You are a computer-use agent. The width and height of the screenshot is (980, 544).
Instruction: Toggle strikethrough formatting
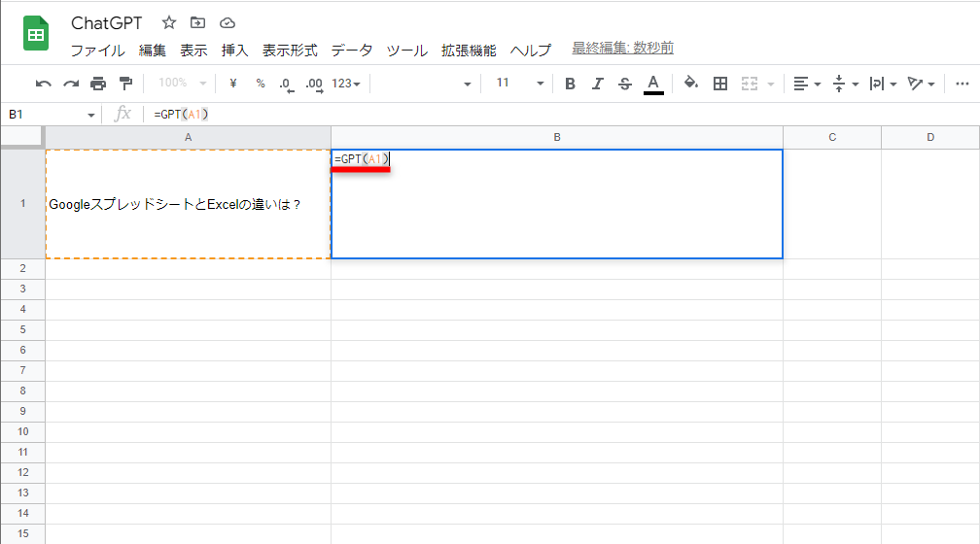point(625,84)
